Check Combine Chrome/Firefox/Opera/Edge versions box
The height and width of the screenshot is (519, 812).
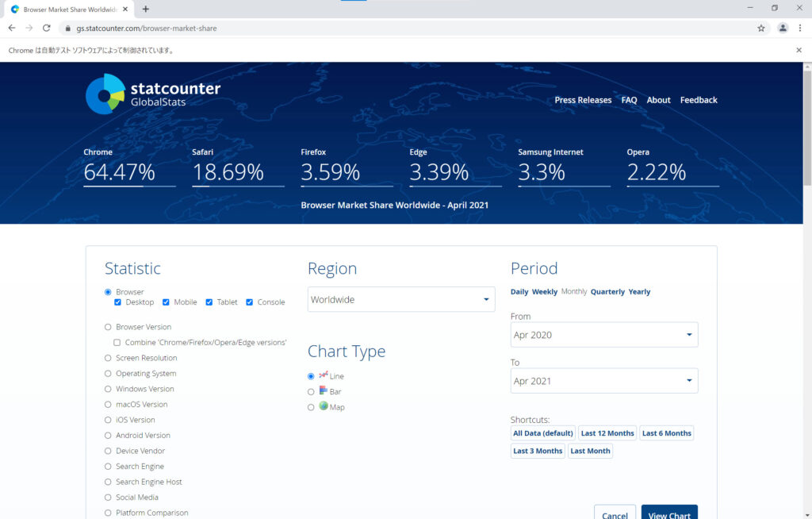[x=117, y=342]
